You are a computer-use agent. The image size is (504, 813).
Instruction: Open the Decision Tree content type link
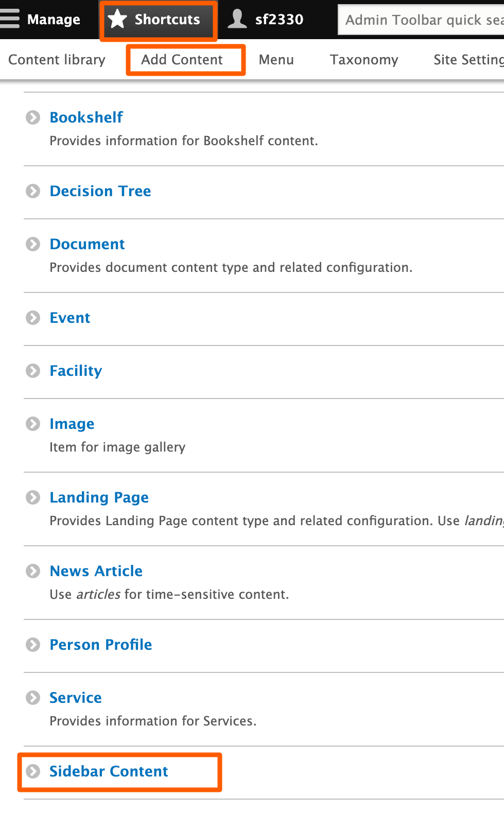100,191
